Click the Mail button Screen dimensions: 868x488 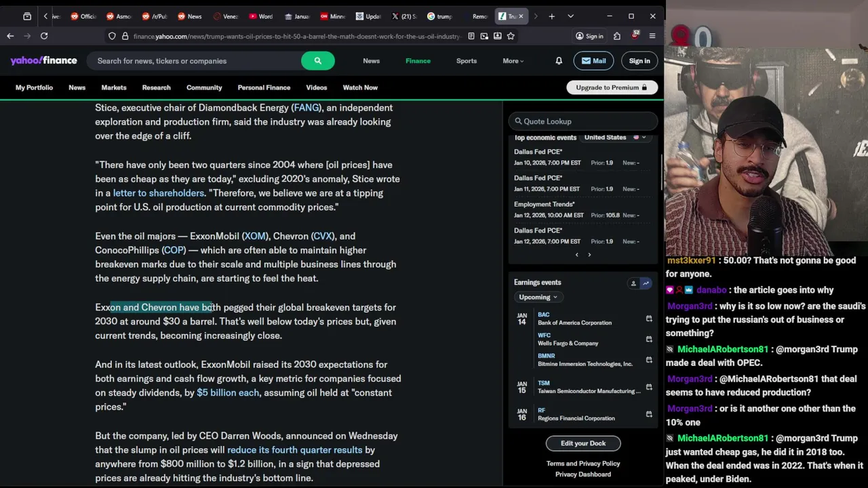point(593,61)
